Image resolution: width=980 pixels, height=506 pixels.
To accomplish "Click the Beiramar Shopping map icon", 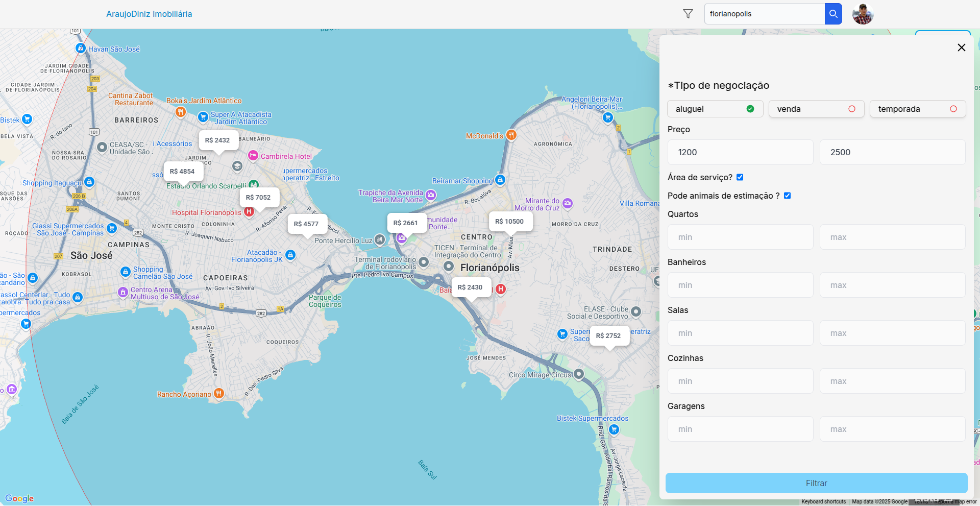I will coord(500,180).
